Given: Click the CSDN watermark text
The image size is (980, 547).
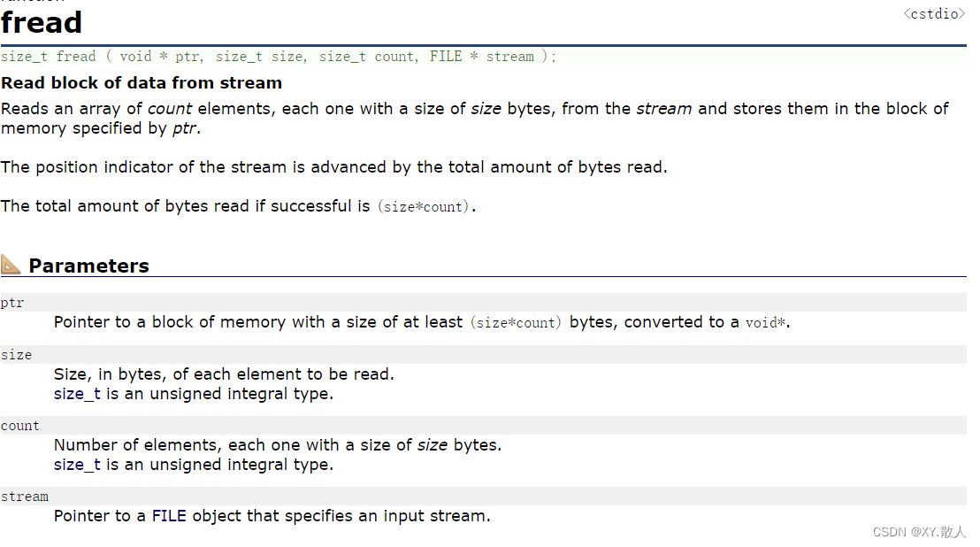Looking at the screenshot, I should pyautogui.click(x=919, y=532).
